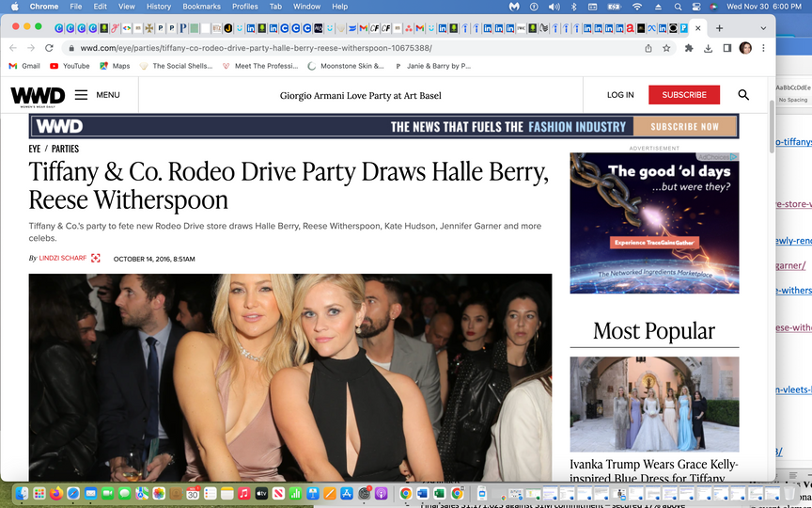
Task: Open the Bookmarks menu in menu bar
Action: [x=201, y=7]
